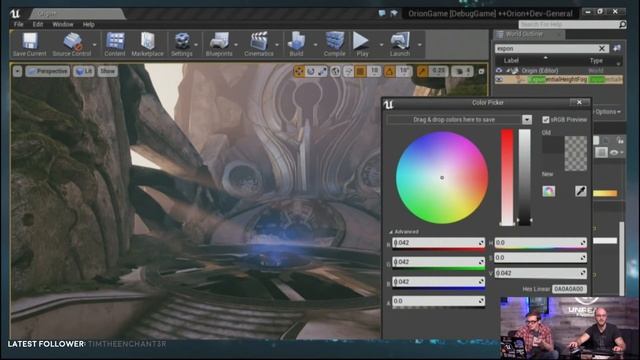Click the surface snapping icon in viewport

(x=348, y=71)
